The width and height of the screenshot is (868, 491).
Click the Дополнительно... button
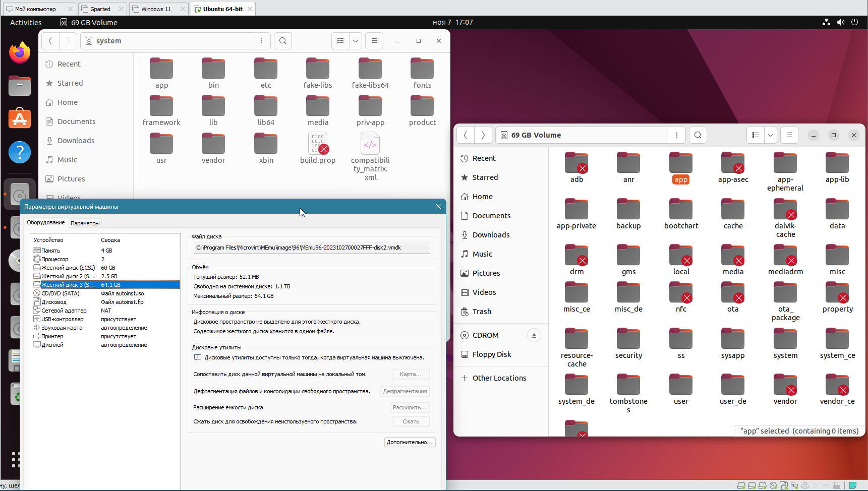coord(410,442)
